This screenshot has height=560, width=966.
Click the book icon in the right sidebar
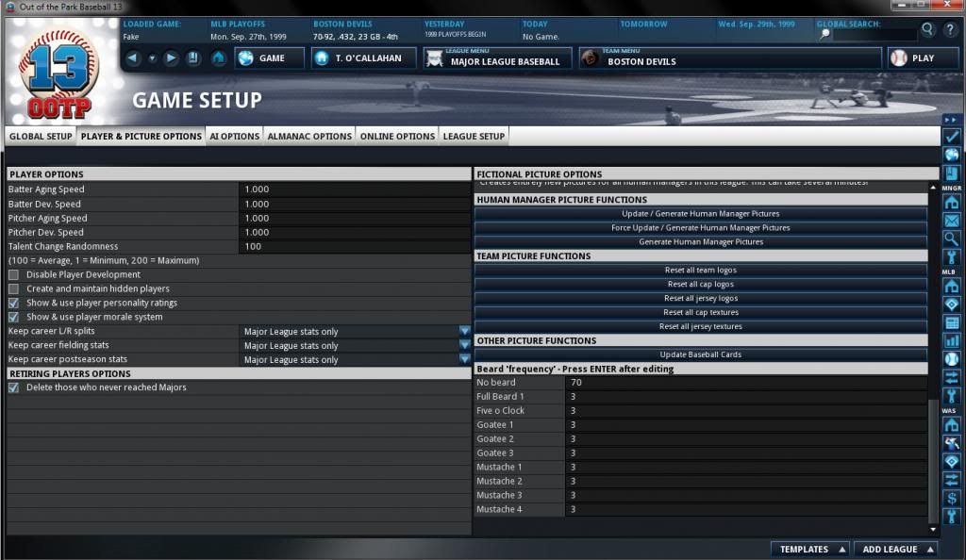(x=952, y=173)
